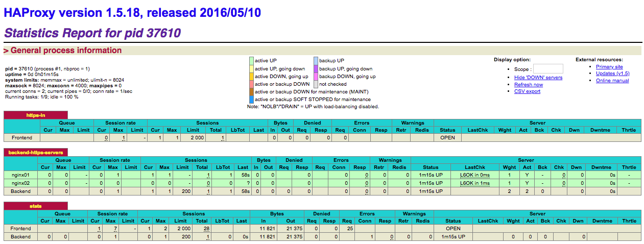The width and height of the screenshot is (644, 244).
Task: Click 'L6OK in 1ms' check result
Action: [474, 183]
